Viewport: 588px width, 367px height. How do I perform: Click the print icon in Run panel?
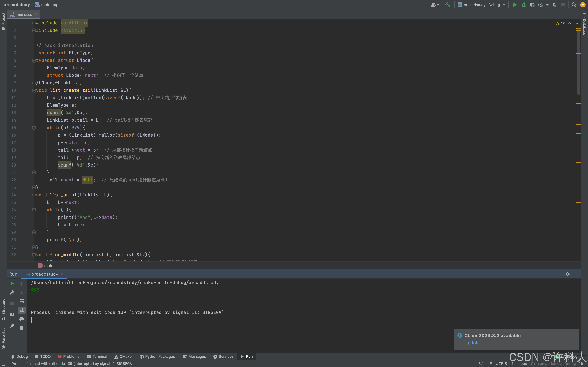[22, 319]
